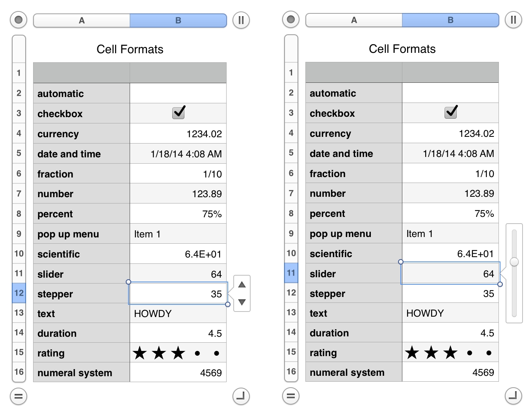Screen dimensions: 532x418
Task: Toggle the checkbox in the right table
Action: coord(451,113)
